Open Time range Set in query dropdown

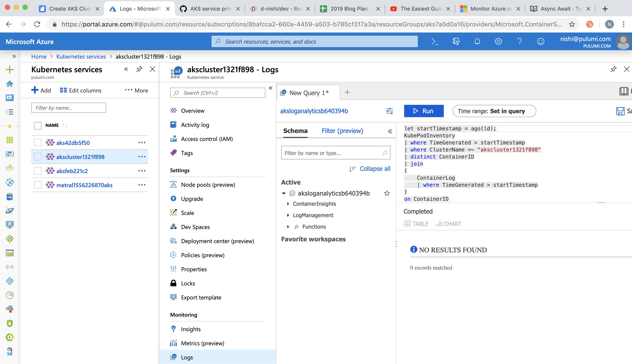tap(494, 111)
